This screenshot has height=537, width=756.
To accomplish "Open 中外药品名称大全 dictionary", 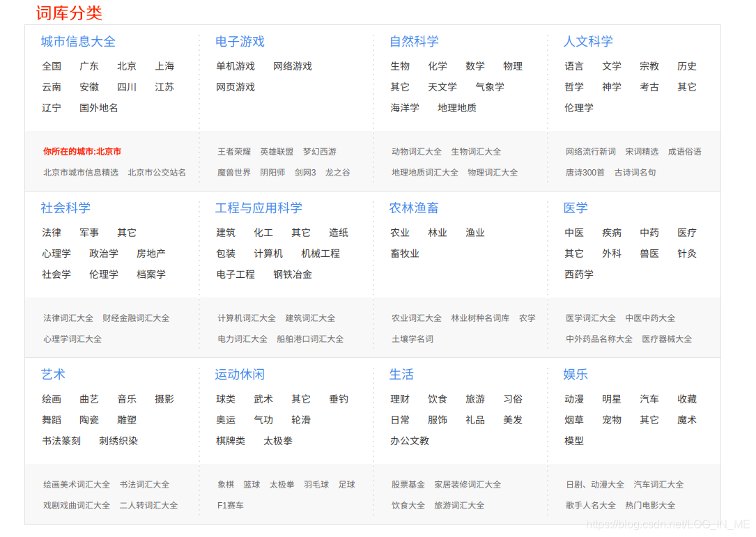I will [x=599, y=339].
